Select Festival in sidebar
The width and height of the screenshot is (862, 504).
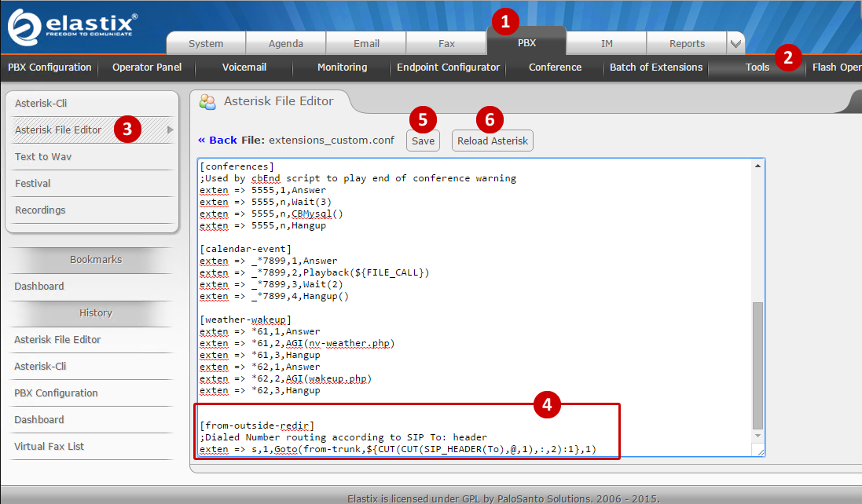92,184
